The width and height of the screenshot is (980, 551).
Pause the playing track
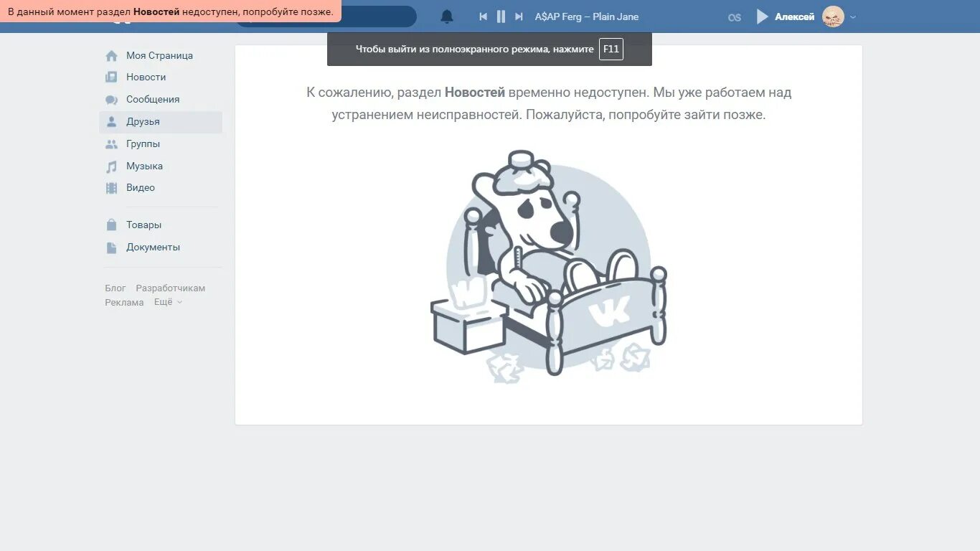tap(501, 17)
